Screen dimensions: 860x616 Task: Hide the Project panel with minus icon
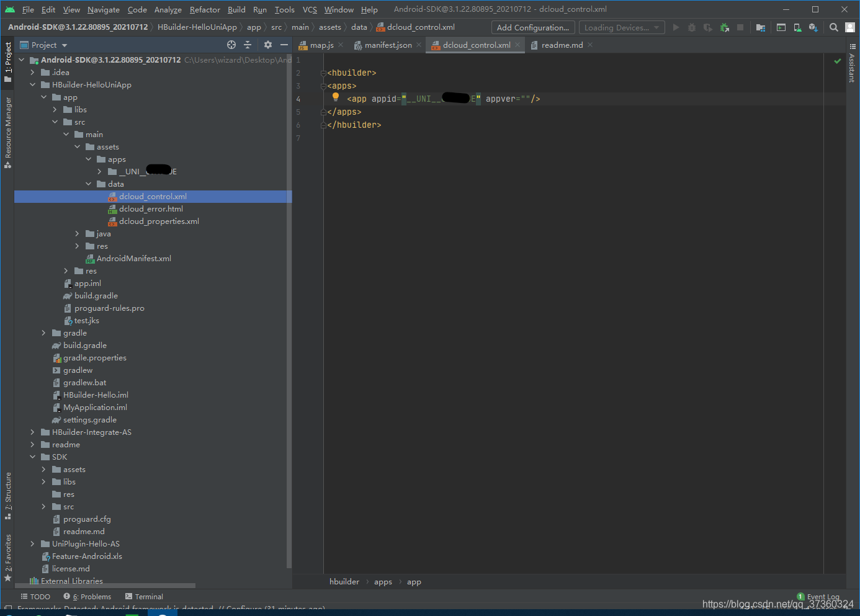(284, 45)
